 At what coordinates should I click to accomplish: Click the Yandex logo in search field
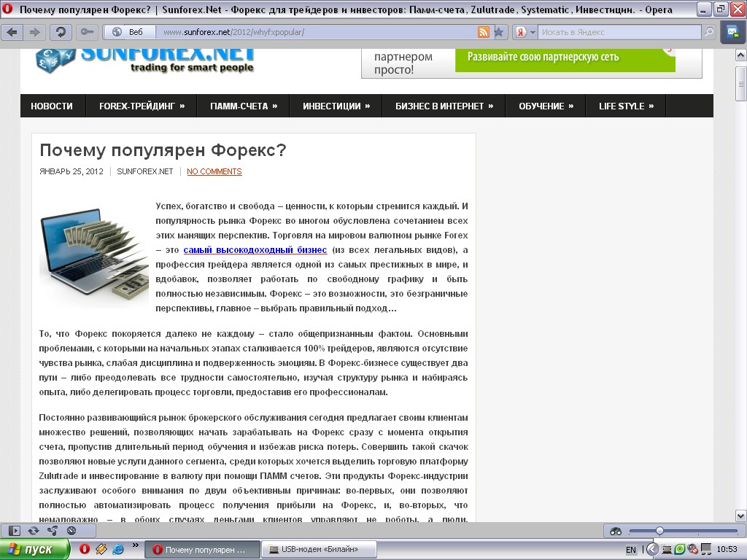click(521, 32)
